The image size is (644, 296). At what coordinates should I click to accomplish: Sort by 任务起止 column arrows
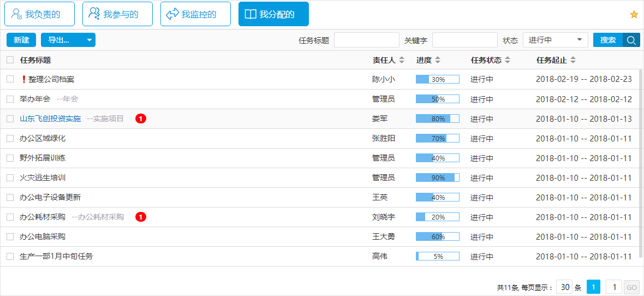pyautogui.click(x=573, y=60)
